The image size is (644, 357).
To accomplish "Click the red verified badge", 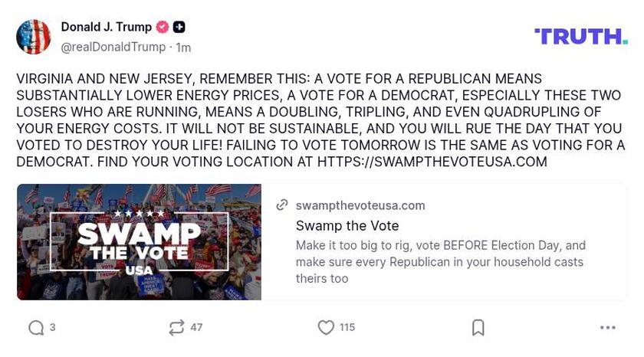I will click(x=163, y=28).
